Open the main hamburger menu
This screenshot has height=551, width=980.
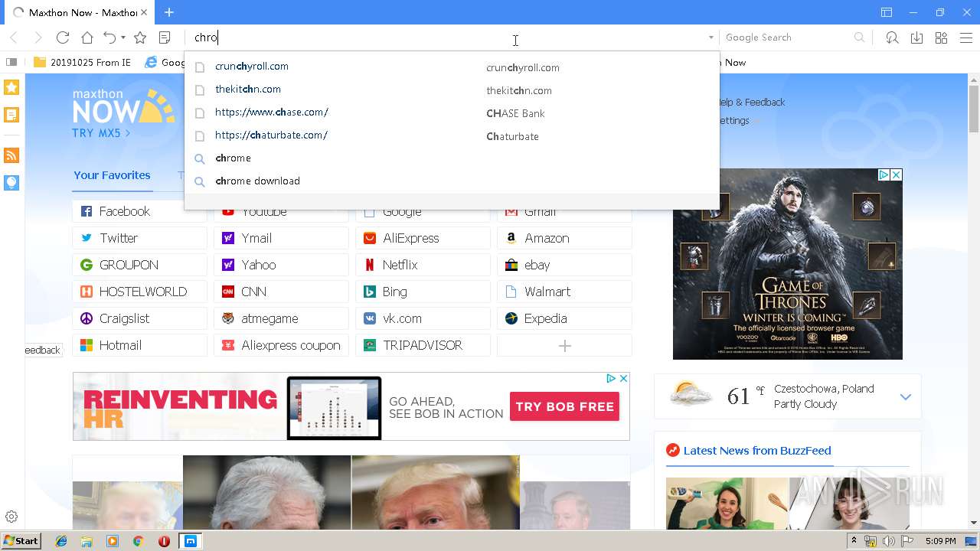(x=965, y=37)
